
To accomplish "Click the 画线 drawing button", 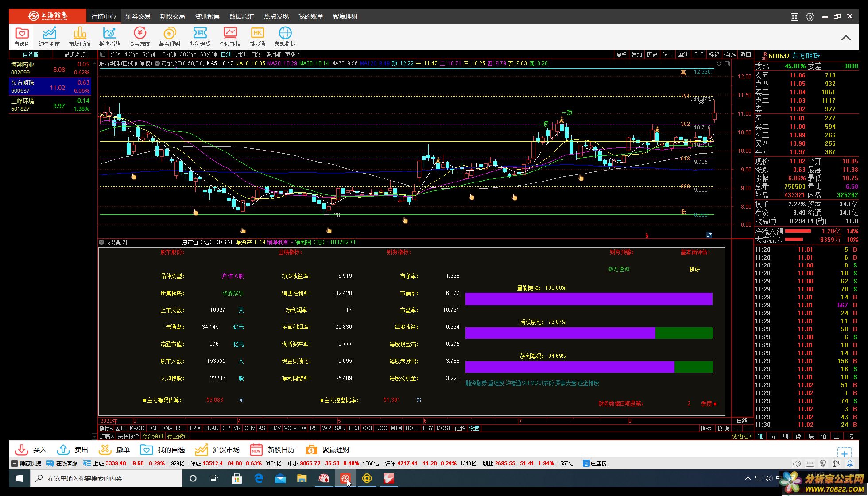I will pos(683,54).
